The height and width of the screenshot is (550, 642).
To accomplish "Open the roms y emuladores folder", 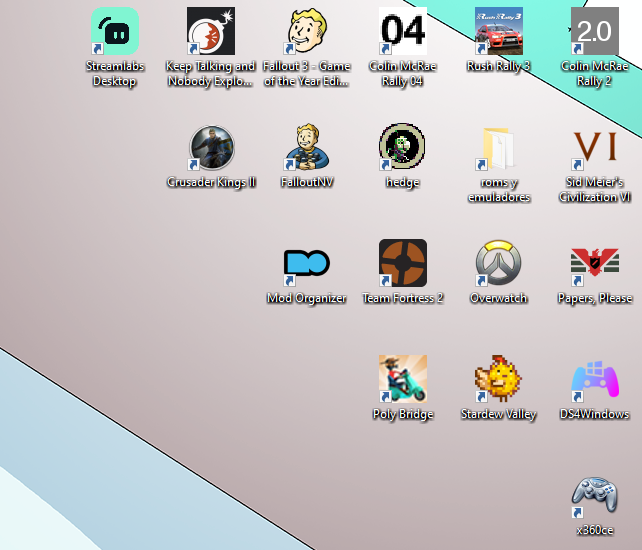I will coord(499,148).
